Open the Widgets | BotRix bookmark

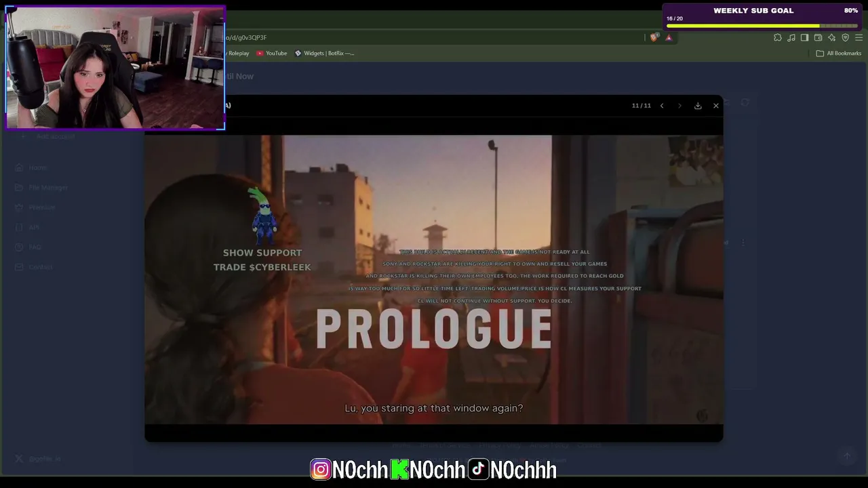point(325,54)
